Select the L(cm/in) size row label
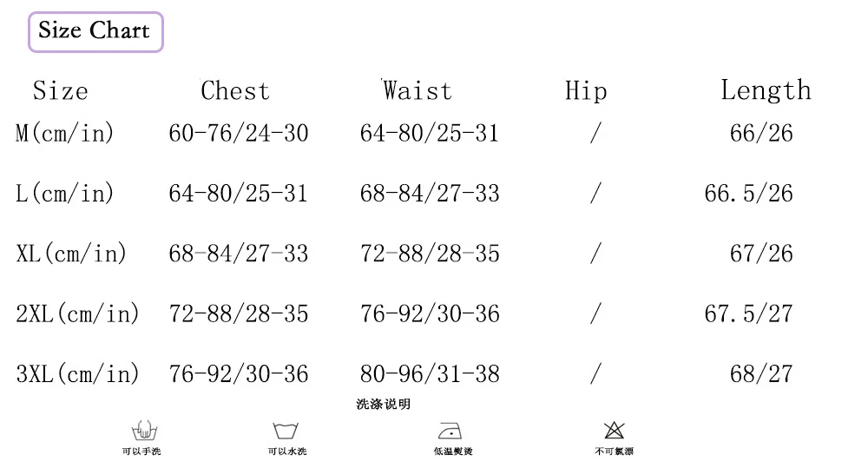868x475 pixels. [x=66, y=194]
